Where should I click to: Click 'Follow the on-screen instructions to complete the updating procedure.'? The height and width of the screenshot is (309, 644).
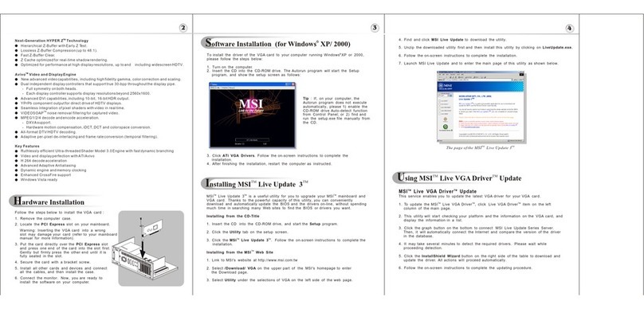465,268
